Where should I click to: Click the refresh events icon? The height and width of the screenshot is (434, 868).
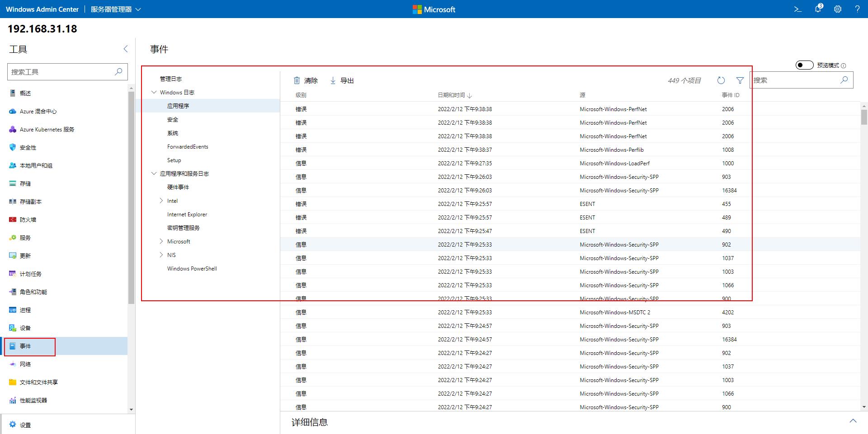pos(721,80)
